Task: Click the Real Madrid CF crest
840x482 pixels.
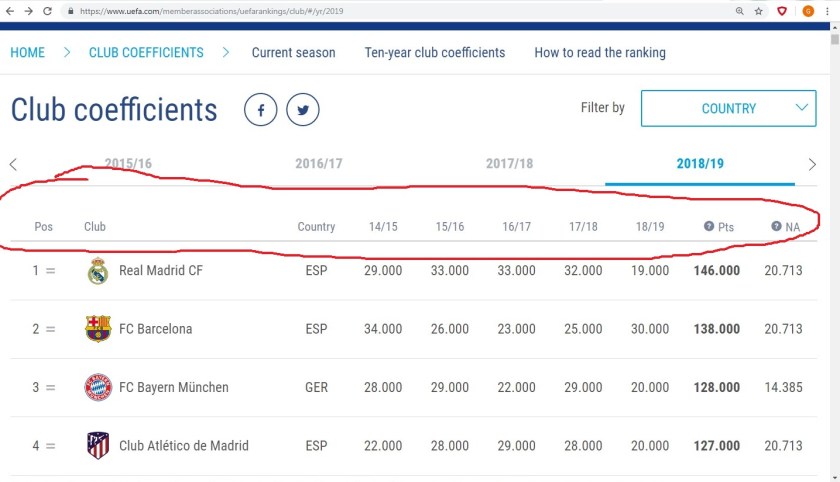Action: click(x=97, y=271)
